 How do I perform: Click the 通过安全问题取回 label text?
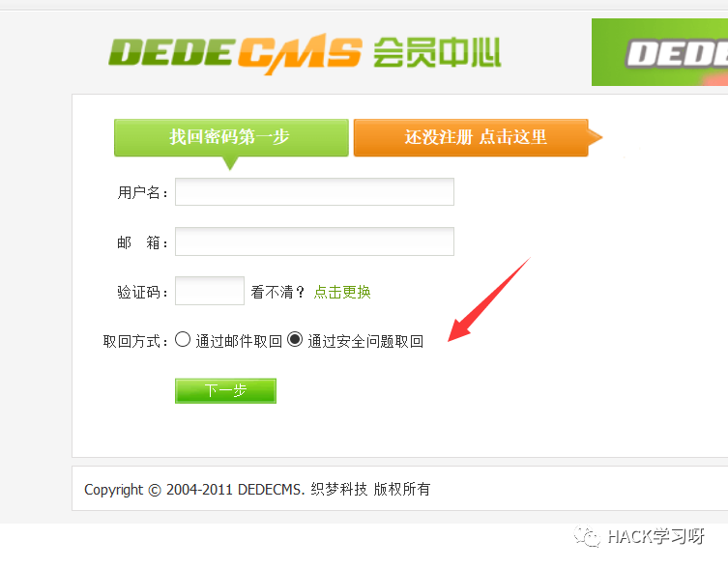(365, 342)
